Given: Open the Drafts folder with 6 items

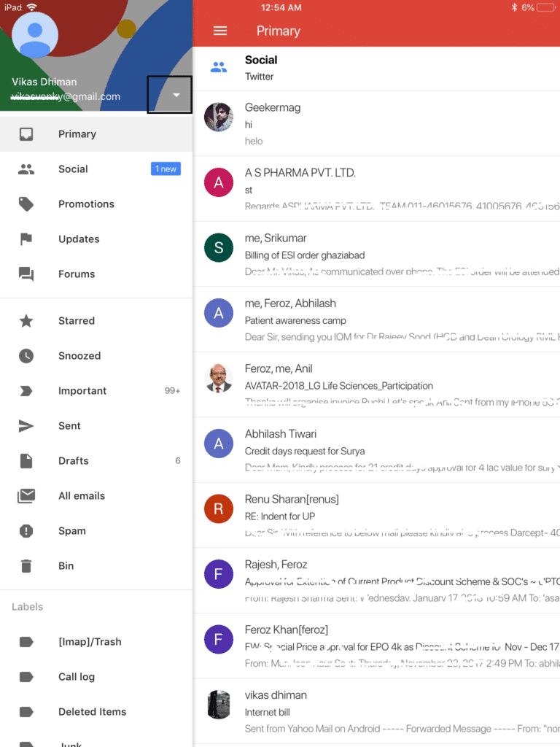Looking at the screenshot, I should point(96,461).
